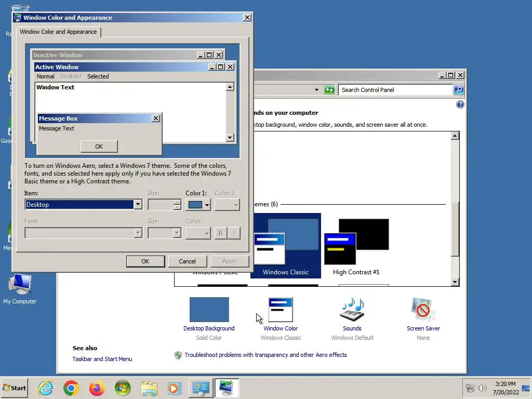Image resolution: width=532 pixels, height=399 pixels.
Task: Open Firefox from the taskbar
Action: coord(97,388)
